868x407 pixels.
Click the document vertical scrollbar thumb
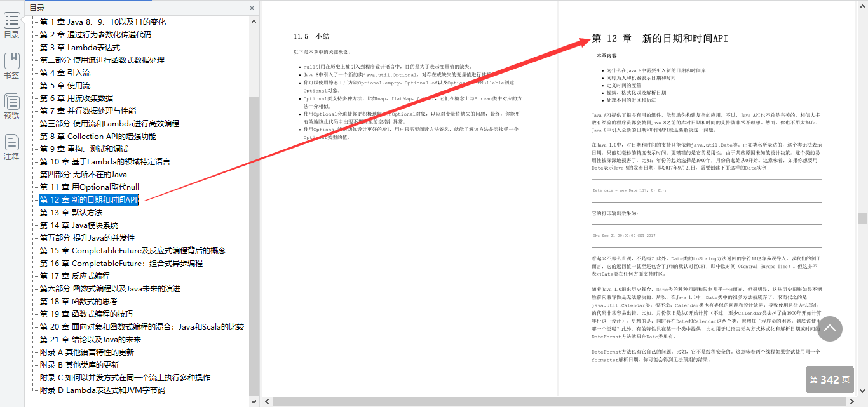point(862,218)
